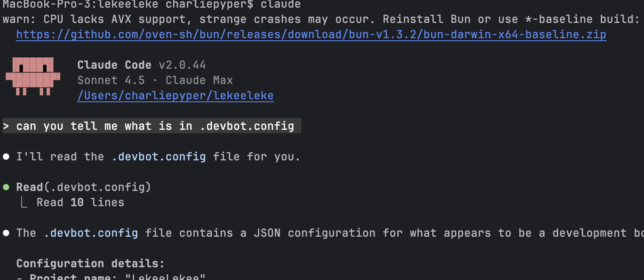
Task: Click the white bullet before "The .devbot.config file contains"
Action: click(x=6, y=233)
